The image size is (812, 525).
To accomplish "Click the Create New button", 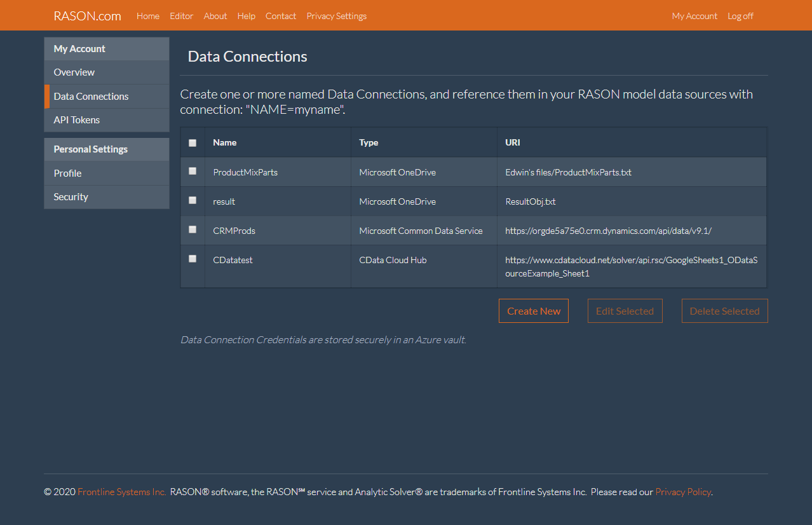I will pyautogui.click(x=533, y=311).
